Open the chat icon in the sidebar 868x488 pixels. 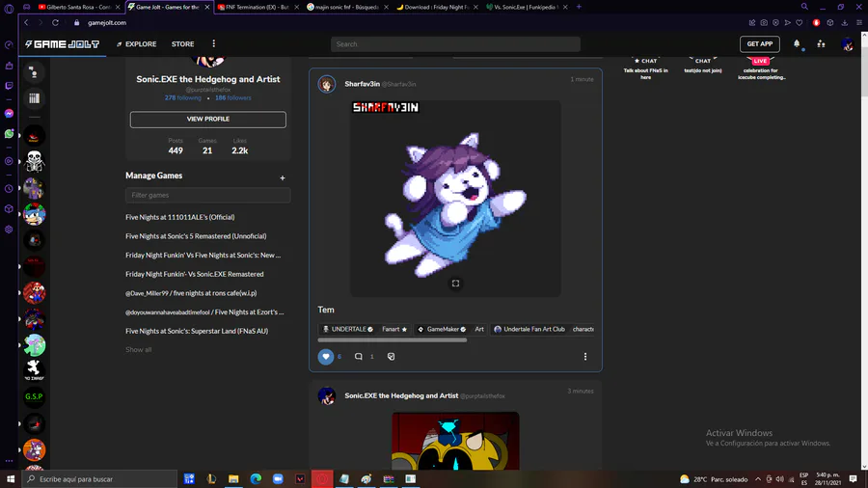tap(34, 72)
